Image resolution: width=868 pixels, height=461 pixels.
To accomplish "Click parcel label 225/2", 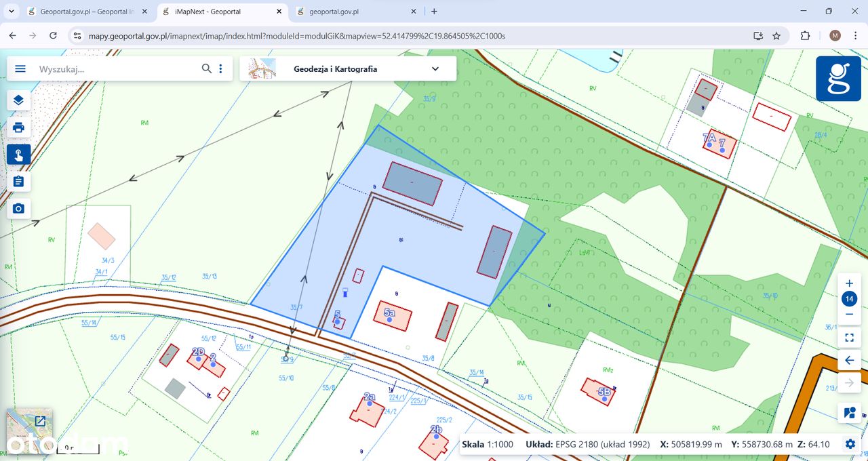I will pyautogui.click(x=444, y=420).
